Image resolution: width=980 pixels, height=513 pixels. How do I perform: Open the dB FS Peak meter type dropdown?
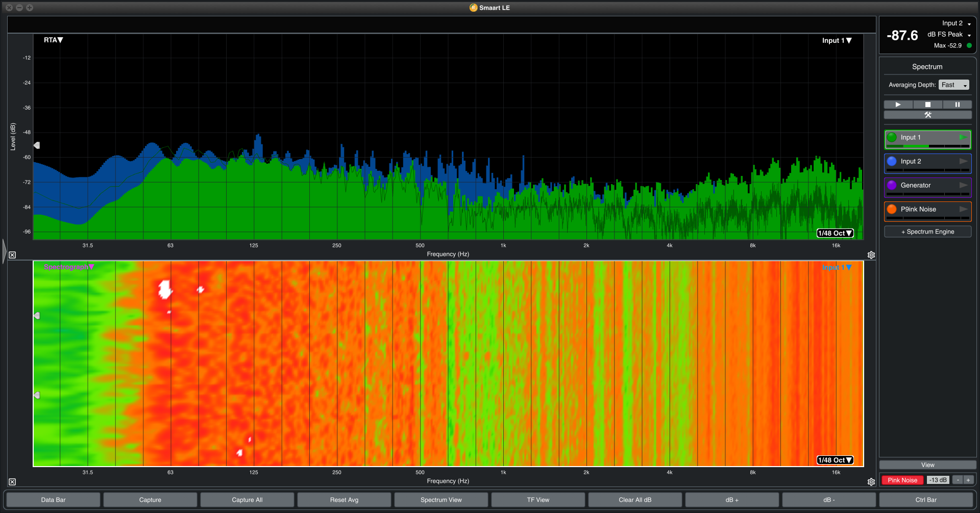point(949,35)
